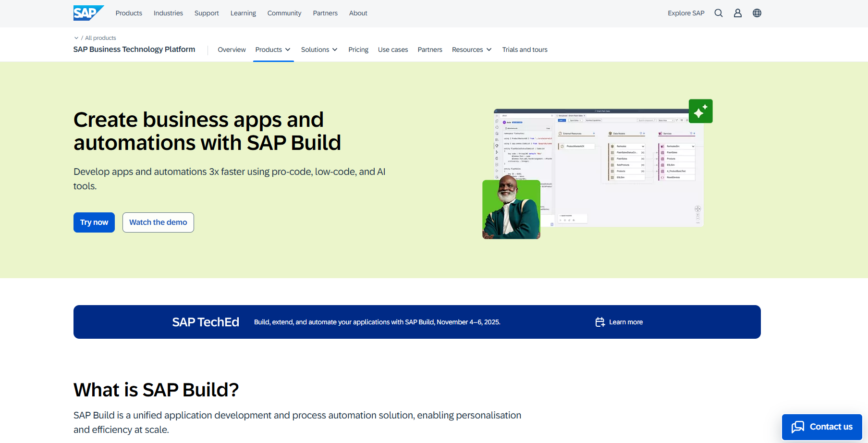Click the Contact us button

pyautogui.click(x=822, y=427)
